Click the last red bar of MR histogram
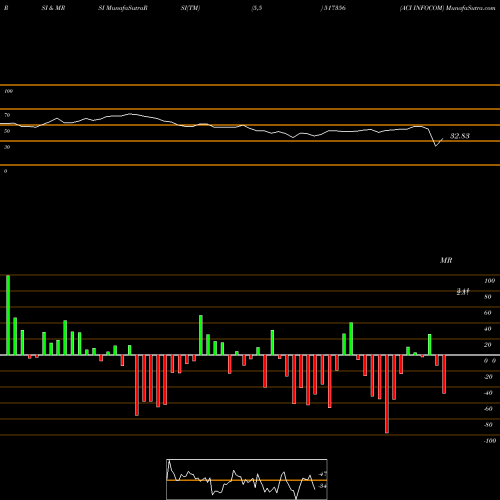 444,374
